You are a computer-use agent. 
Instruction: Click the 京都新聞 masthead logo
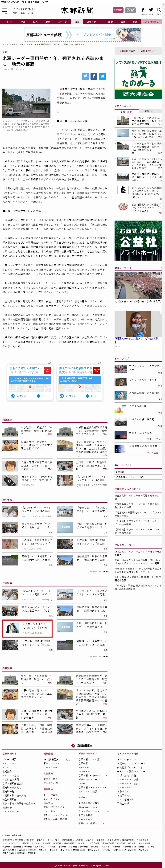[77, 10]
